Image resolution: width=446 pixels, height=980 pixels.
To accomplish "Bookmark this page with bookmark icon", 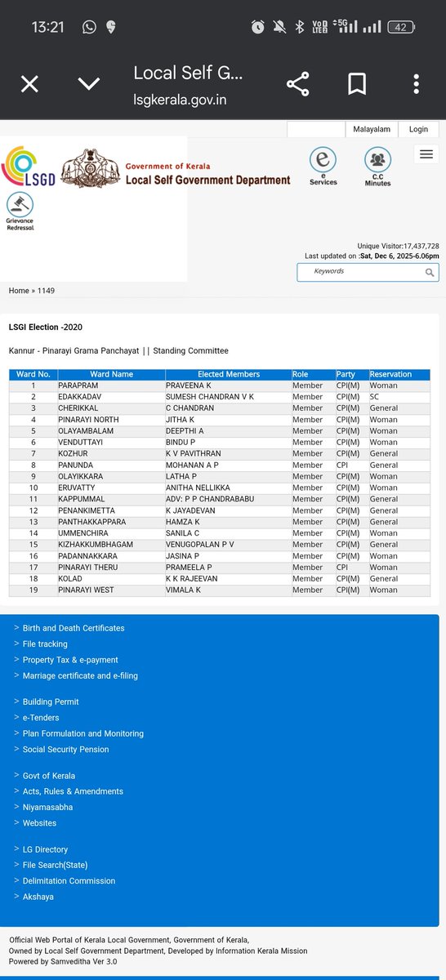I will point(357,84).
